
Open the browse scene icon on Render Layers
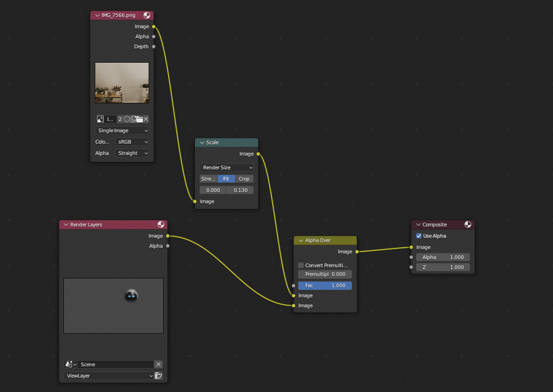point(69,364)
